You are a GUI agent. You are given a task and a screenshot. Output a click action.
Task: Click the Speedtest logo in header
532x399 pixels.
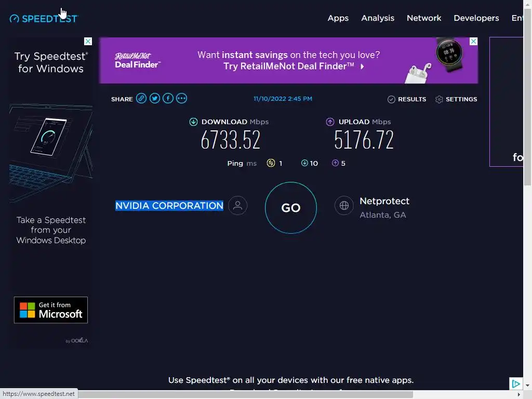pyautogui.click(x=44, y=18)
